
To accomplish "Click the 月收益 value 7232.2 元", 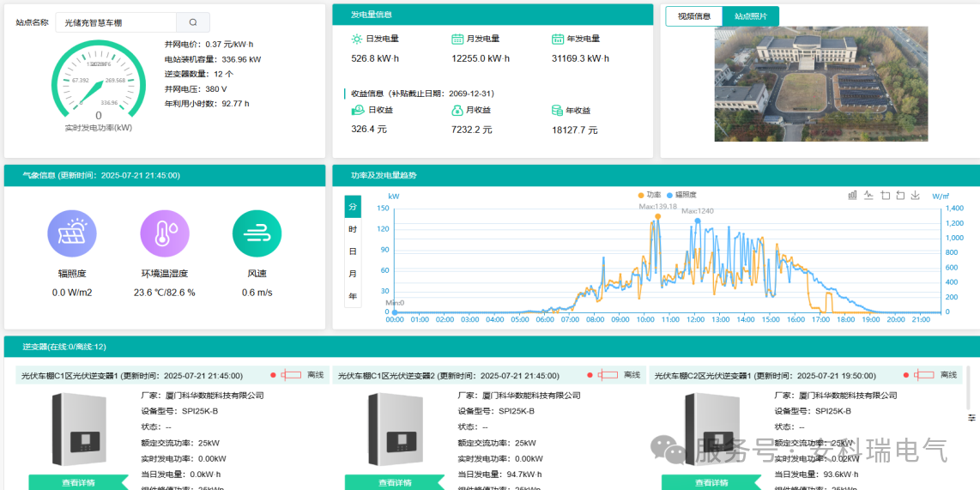I will coord(472,130).
